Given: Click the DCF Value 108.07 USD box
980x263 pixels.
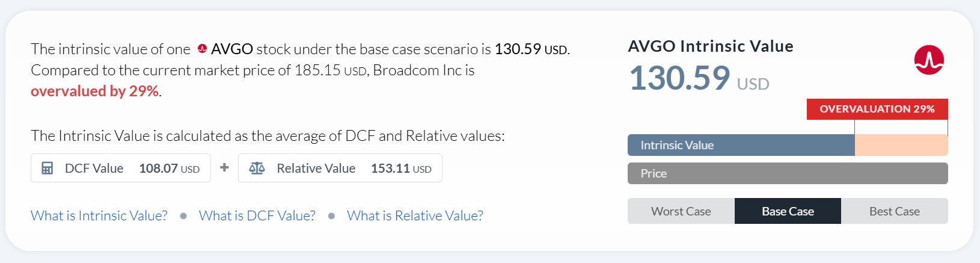Looking at the screenshot, I should tap(121, 168).
